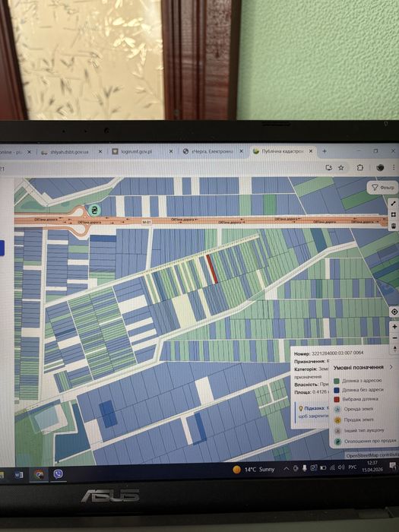
Task: Bookmark this page with the star
Action: coord(341,168)
